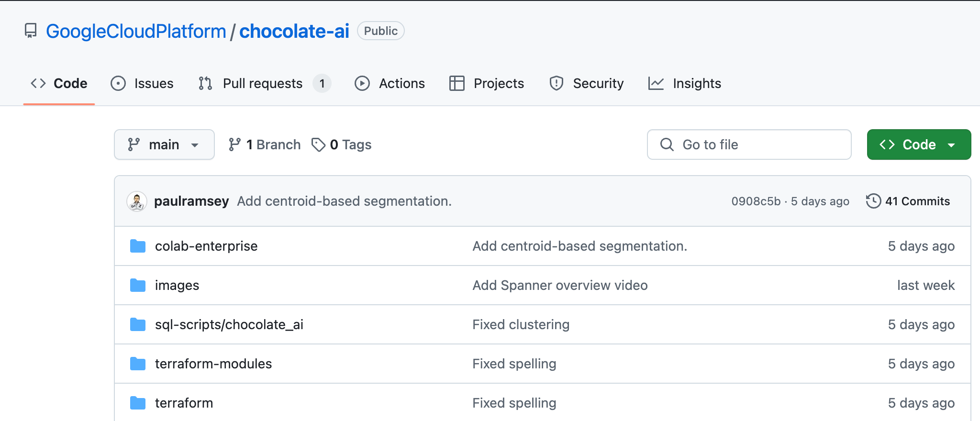Image resolution: width=980 pixels, height=421 pixels.
Task: Click paulramsey's avatar thumbnail
Action: click(x=137, y=201)
